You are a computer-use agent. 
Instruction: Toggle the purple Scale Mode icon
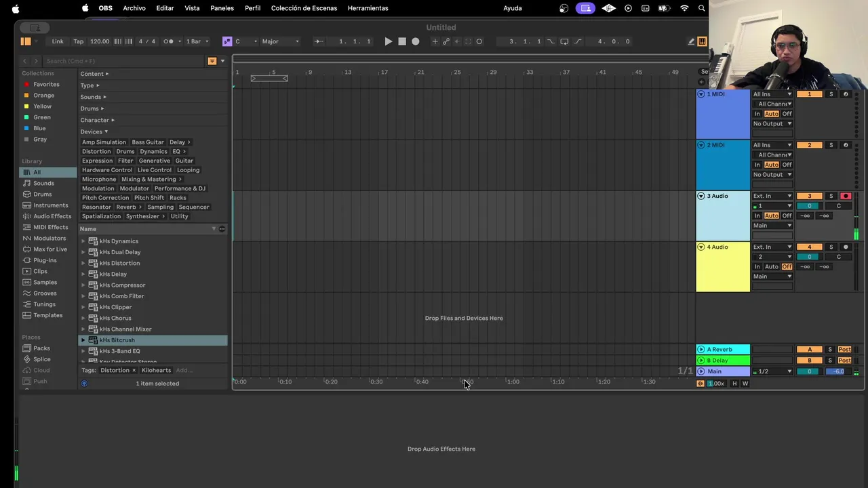(x=227, y=41)
